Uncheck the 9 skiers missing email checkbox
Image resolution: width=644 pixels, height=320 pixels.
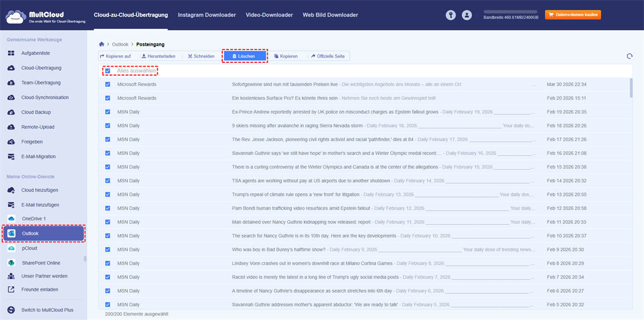click(108, 126)
